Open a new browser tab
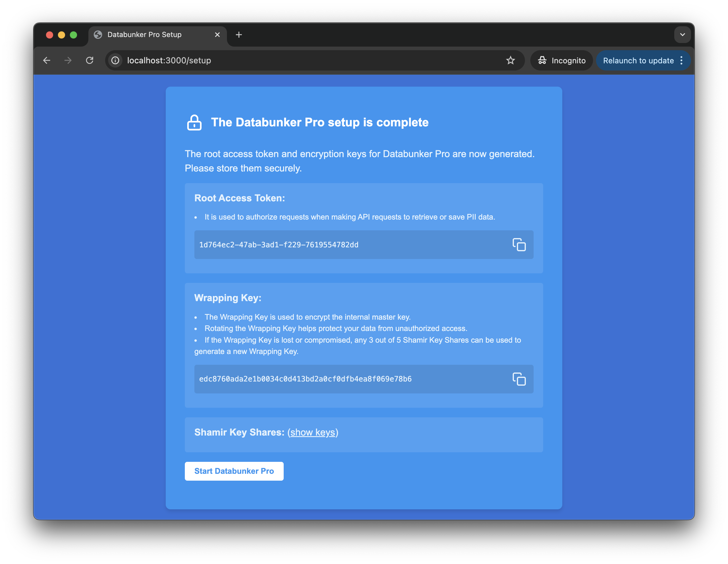Image resolution: width=728 pixels, height=564 pixels. point(239,34)
